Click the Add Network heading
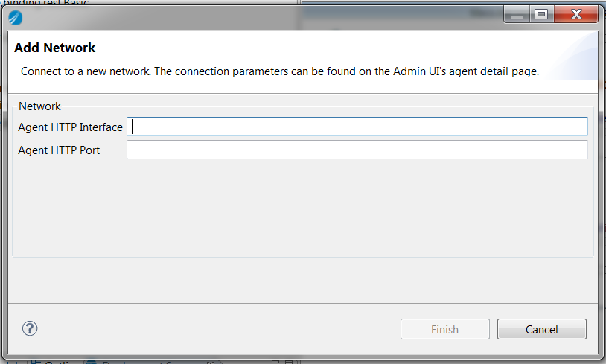This screenshot has height=364, width=606. (54, 48)
